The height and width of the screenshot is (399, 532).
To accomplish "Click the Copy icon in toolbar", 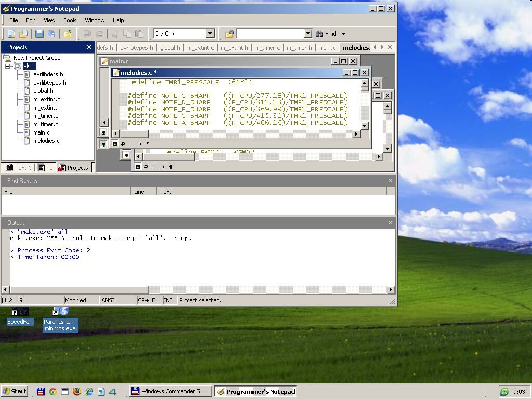I will [x=127, y=34].
